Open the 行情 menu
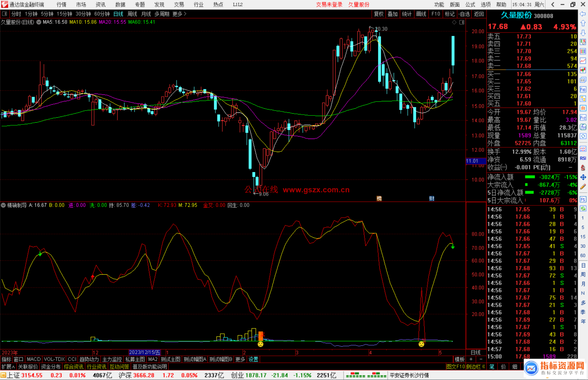Viewport: 588px width, 380px height. coord(62,5)
